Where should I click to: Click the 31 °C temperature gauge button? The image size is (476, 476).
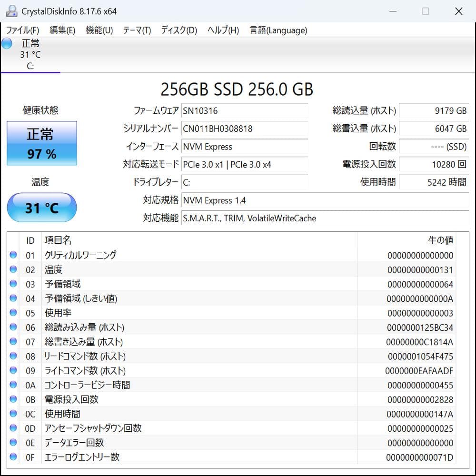coord(41,207)
